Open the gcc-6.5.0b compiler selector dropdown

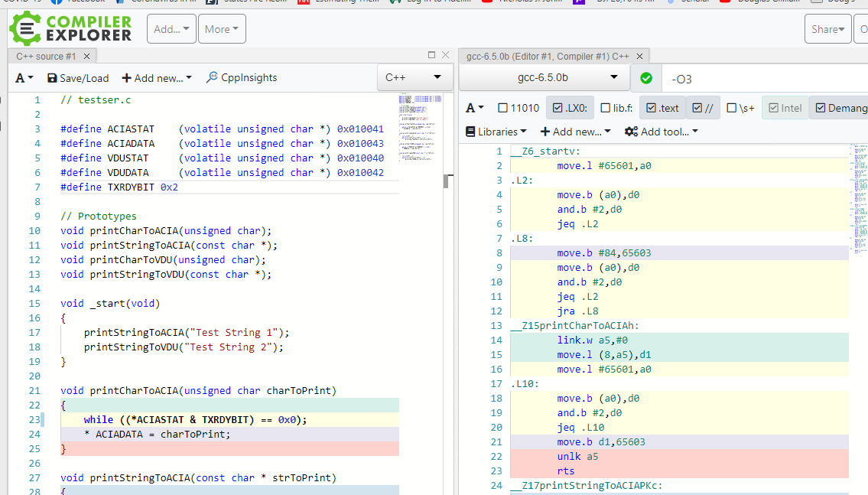point(543,78)
